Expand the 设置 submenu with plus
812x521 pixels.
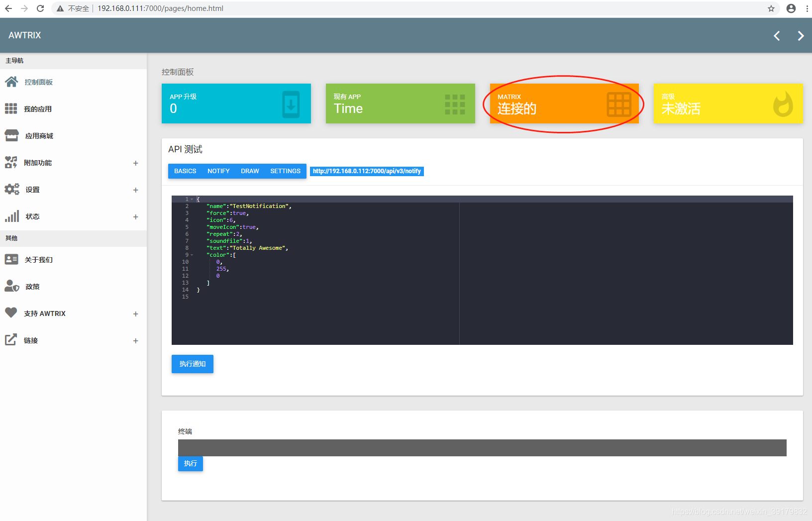coord(135,190)
